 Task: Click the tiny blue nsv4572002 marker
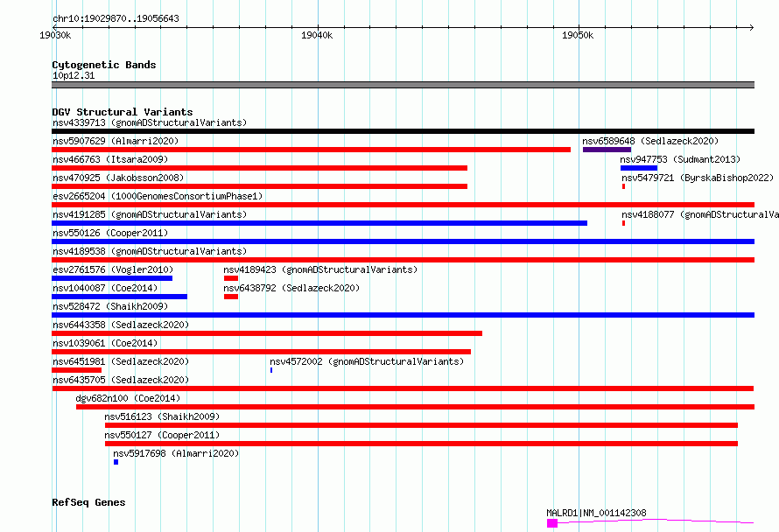point(271,370)
